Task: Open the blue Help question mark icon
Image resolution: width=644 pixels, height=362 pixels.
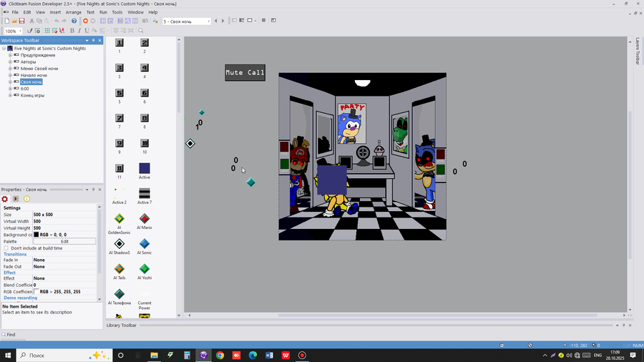Action: tap(74, 21)
